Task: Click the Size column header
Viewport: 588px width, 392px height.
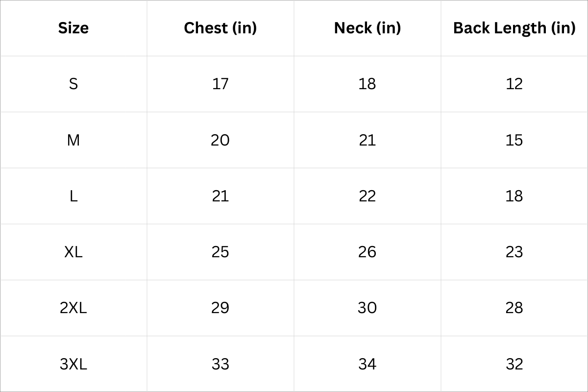Action: tap(73, 28)
